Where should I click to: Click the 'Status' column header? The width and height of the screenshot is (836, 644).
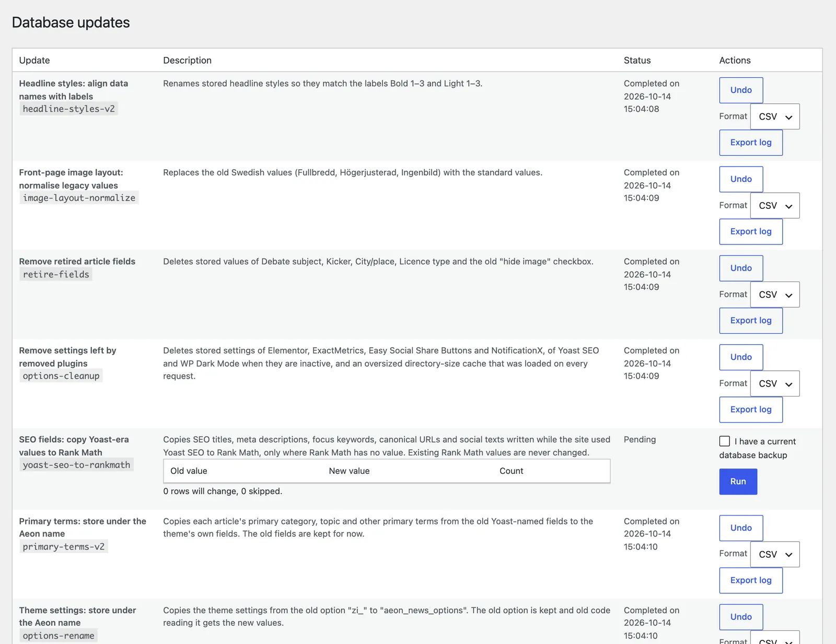637,60
